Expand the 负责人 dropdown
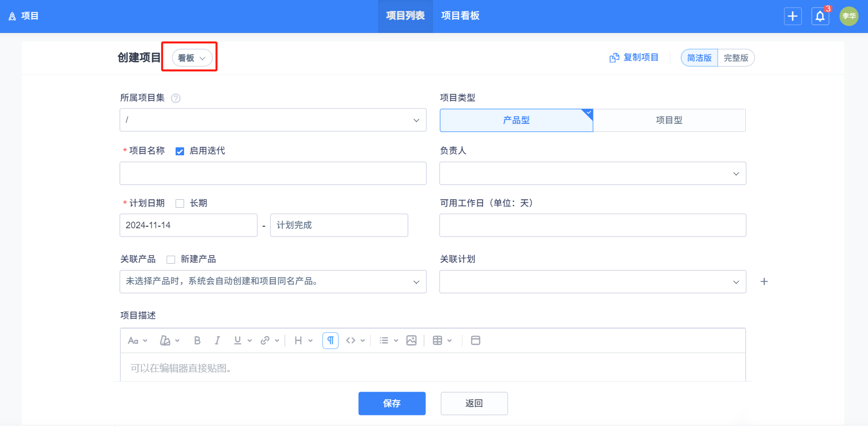This screenshot has width=868, height=427. point(592,173)
